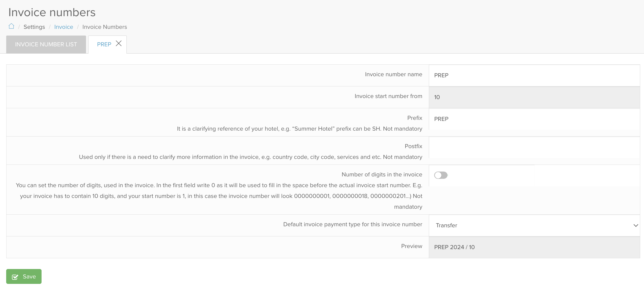Click the Postfix label text
Screen dimensions: 644x293
(x=413, y=146)
